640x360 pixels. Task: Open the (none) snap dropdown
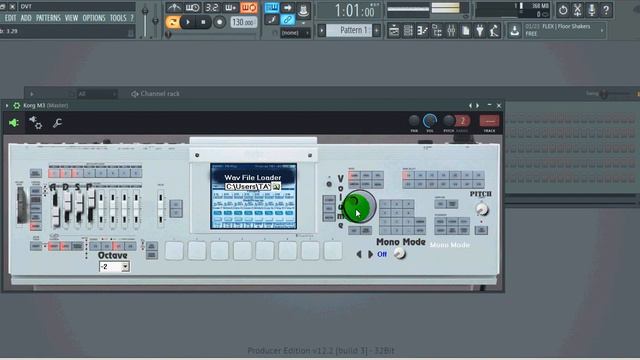[295, 33]
